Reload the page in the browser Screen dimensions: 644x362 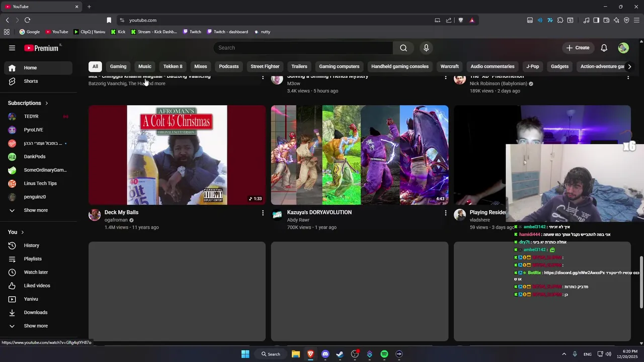click(x=27, y=20)
